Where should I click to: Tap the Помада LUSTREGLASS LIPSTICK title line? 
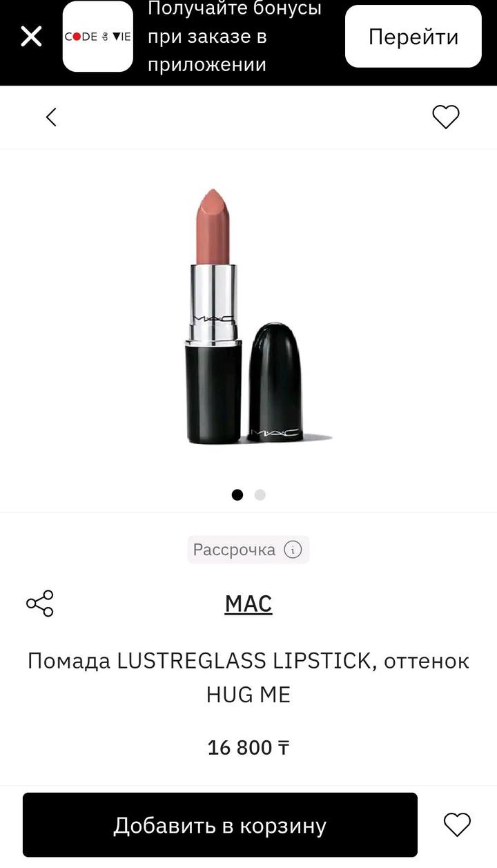[248, 661]
